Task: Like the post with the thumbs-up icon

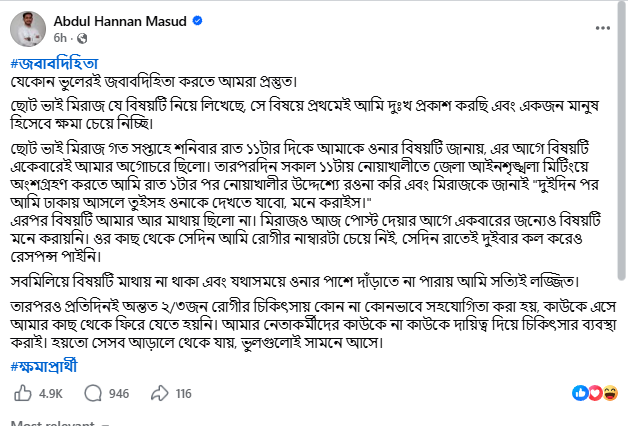Action: 22,394
